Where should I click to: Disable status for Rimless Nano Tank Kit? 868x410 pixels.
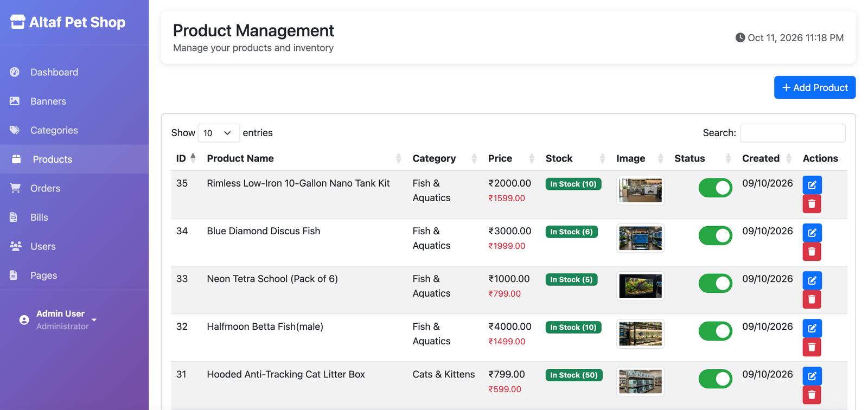pos(716,188)
